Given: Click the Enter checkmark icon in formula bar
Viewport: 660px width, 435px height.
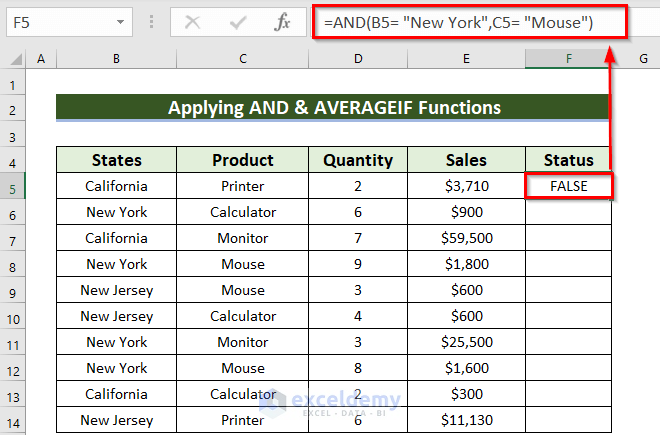Looking at the screenshot, I should [238, 22].
